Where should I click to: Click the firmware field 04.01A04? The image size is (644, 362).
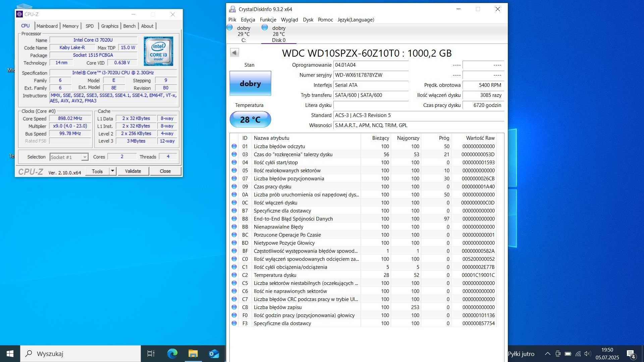pyautogui.click(x=371, y=65)
